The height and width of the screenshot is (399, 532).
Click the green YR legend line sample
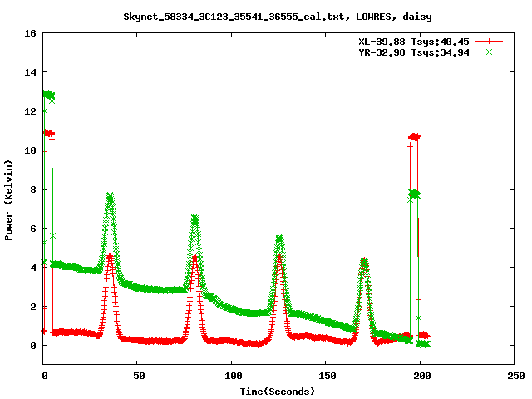(x=489, y=52)
